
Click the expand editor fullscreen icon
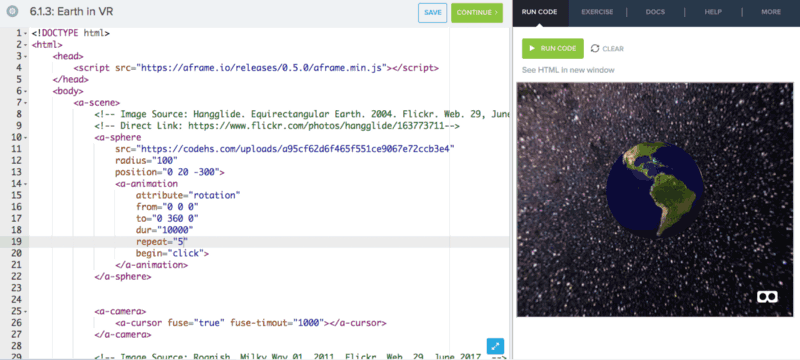(495, 346)
